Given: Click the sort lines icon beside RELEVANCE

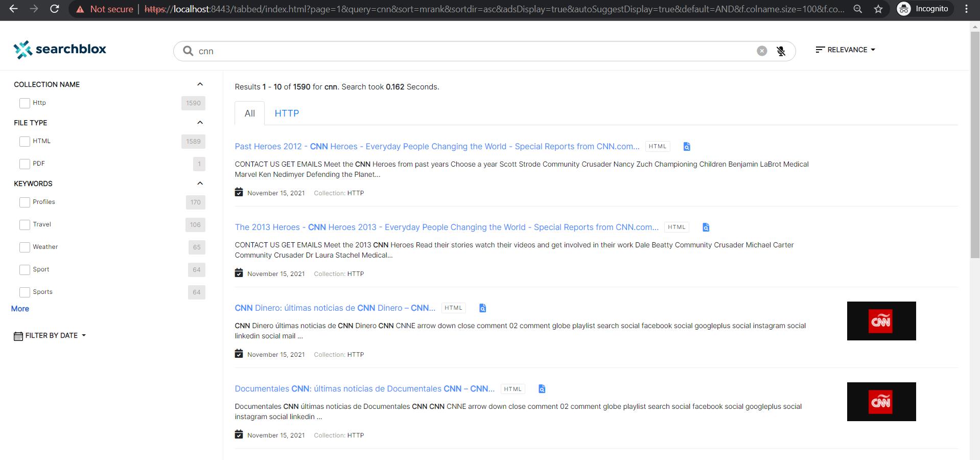Looking at the screenshot, I should point(820,50).
